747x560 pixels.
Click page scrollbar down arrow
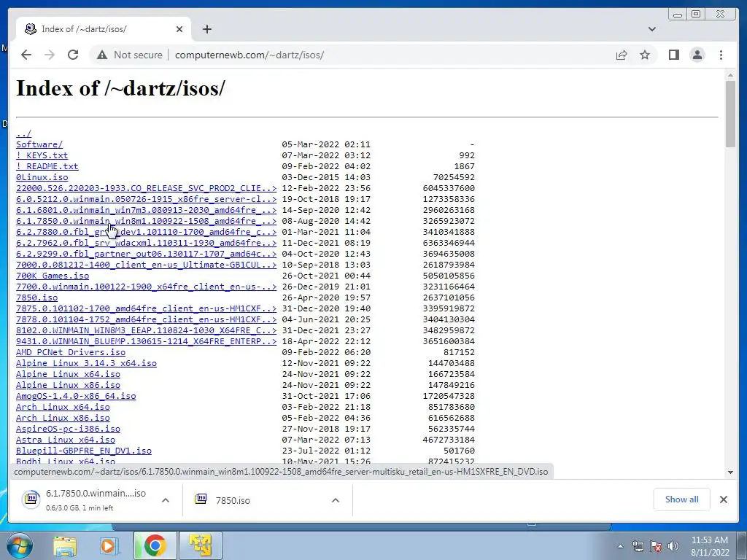(x=730, y=472)
